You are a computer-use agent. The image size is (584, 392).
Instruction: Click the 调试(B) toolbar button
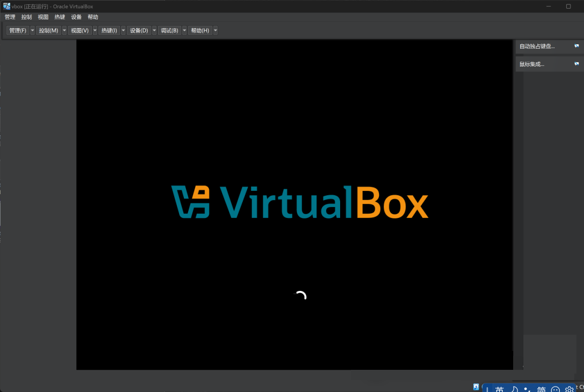(169, 30)
